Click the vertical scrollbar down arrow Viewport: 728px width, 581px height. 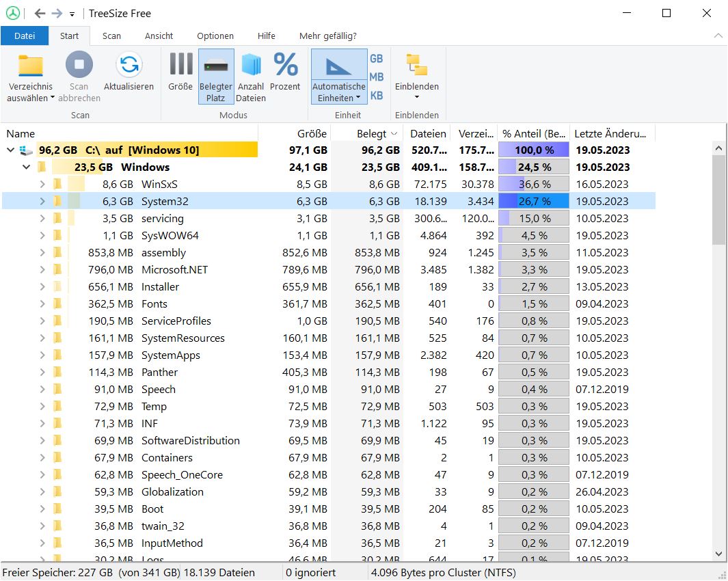pos(718,554)
